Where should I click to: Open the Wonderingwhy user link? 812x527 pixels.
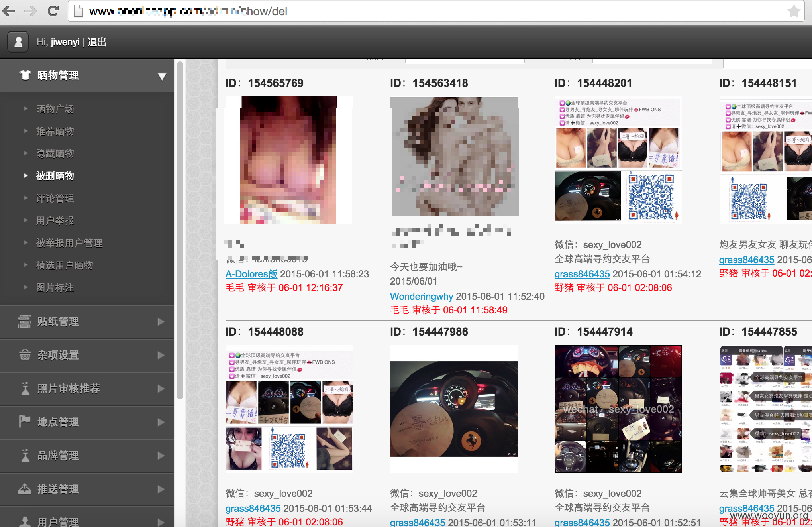pos(422,296)
